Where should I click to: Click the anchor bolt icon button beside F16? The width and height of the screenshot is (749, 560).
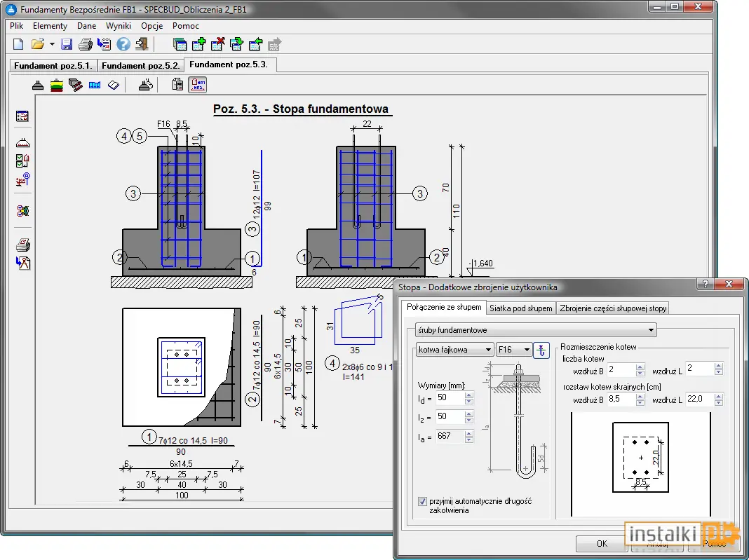tap(541, 350)
